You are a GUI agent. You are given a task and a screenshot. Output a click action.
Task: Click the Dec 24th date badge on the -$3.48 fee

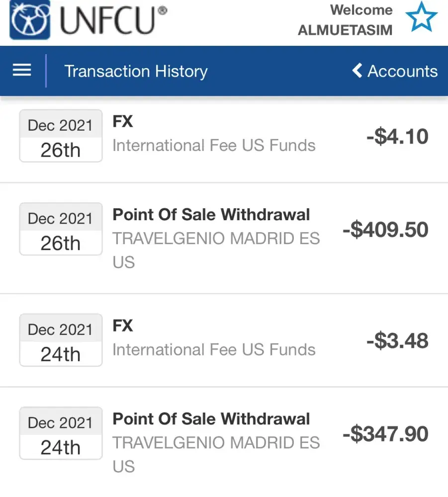(x=61, y=340)
